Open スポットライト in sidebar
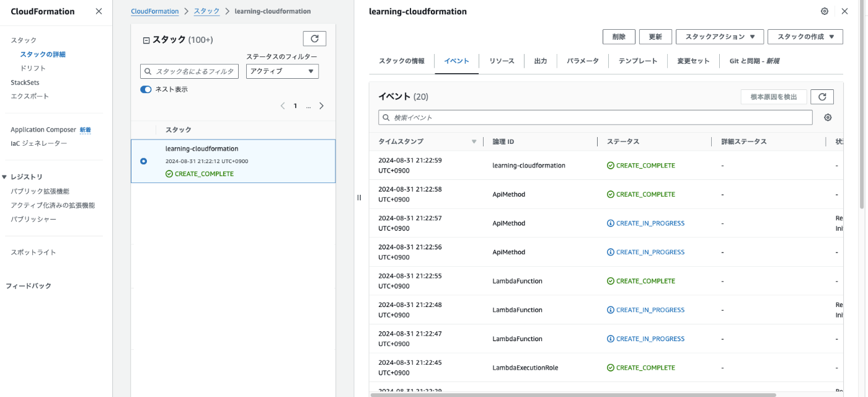This screenshot has height=397, width=868. [33, 252]
